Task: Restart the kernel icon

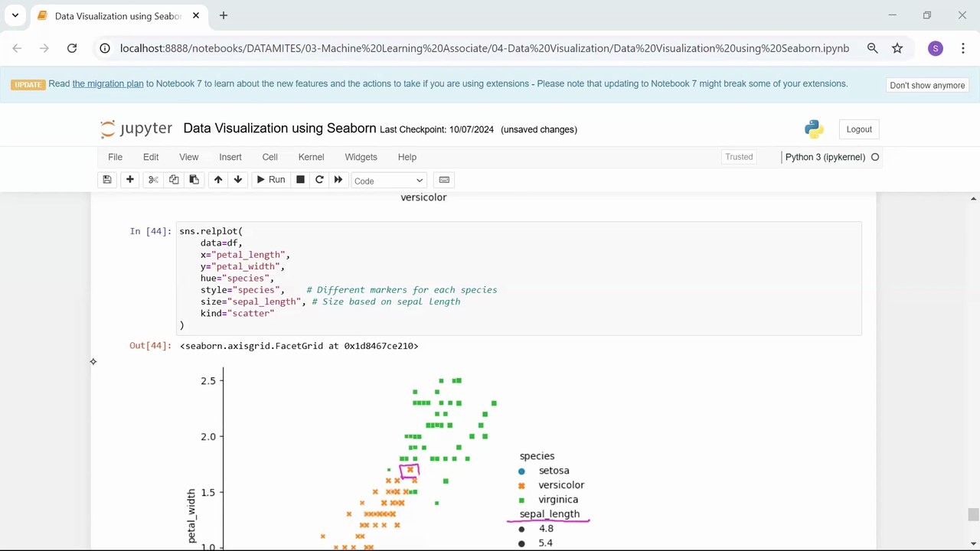Action: (319, 180)
